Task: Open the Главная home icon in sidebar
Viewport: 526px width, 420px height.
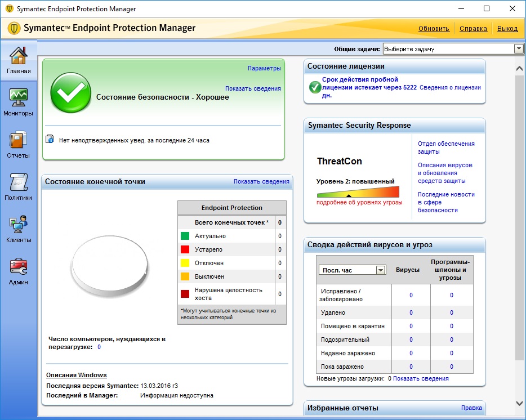Action: pyautogui.click(x=19, y=56)
